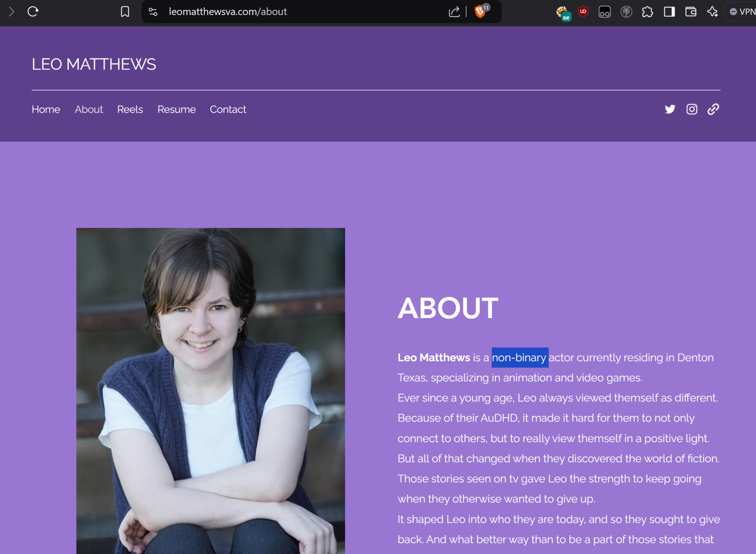Image resolution: width=756 pixels, height=554 pixels.
Task: Open Brave Shields lion icon
Action: [480, 11]
